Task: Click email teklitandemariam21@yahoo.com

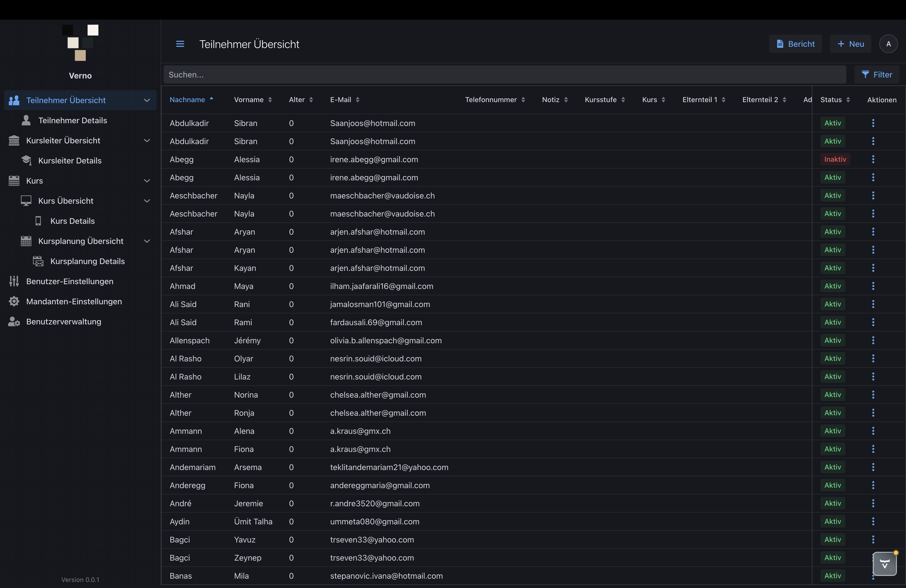Action: click(x=389, y=467)
